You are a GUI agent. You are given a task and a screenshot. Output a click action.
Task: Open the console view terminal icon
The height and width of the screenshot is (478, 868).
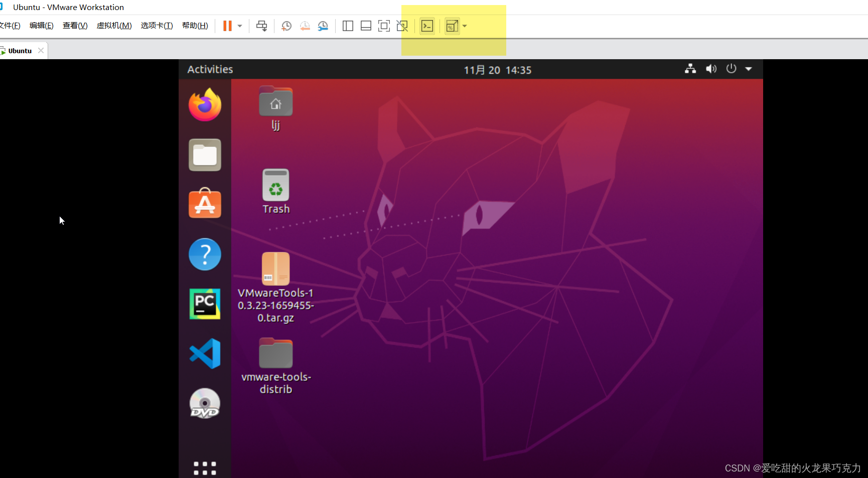click(427, 26)
